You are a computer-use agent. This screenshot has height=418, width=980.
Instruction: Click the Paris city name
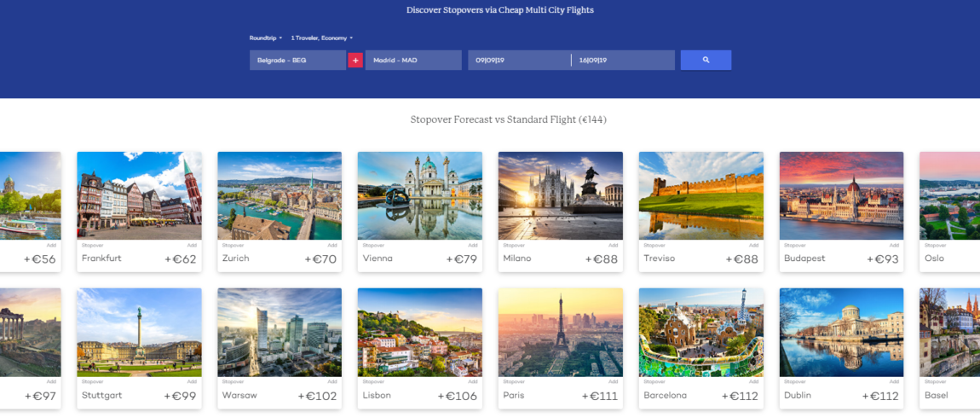coord(514,396)
